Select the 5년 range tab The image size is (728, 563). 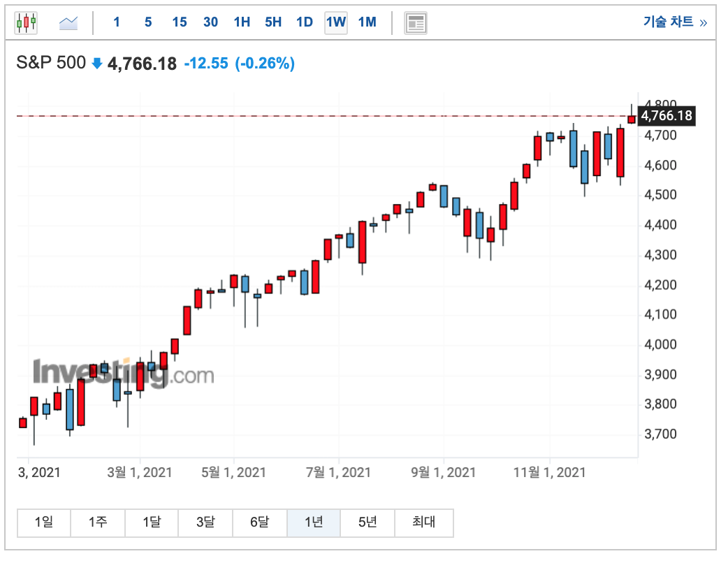pos(367,522)
